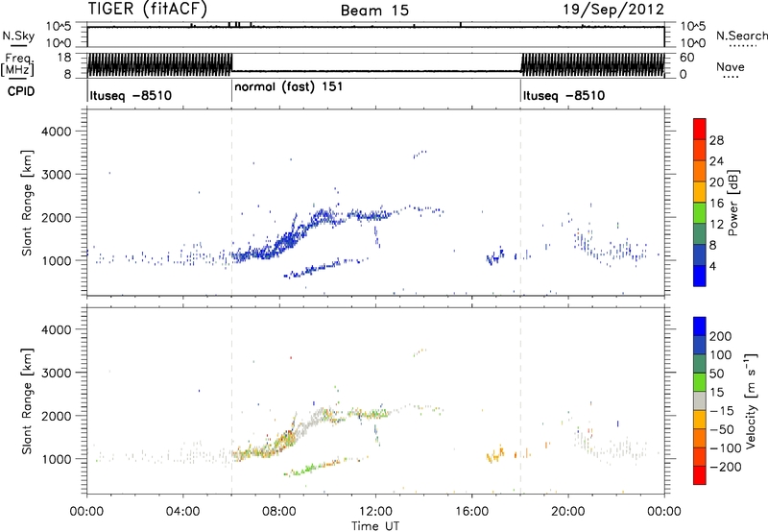The width and height of the screenshot is (768, 532).
Task: Select the Beam 15 heading
Action: [x=374, y=11]
